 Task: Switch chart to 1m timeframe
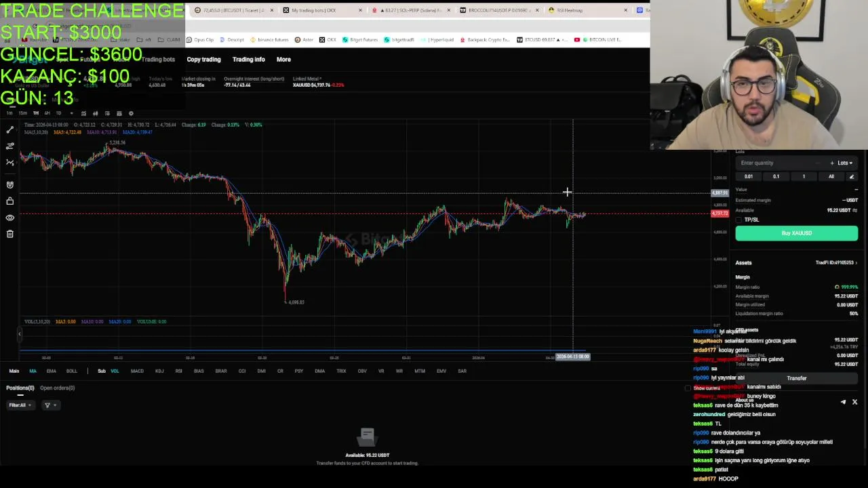pos(9,113)
